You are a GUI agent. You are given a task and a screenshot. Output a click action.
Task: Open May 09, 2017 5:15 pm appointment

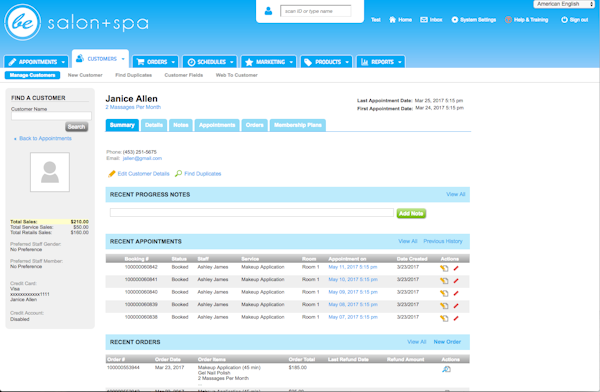[353, 292]
